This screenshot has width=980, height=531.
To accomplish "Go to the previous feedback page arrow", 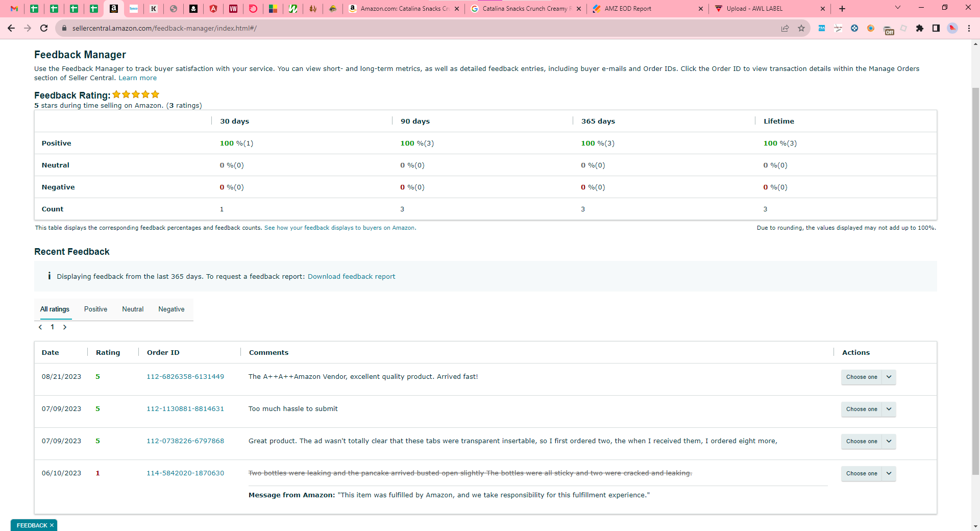I will [40, 327].
